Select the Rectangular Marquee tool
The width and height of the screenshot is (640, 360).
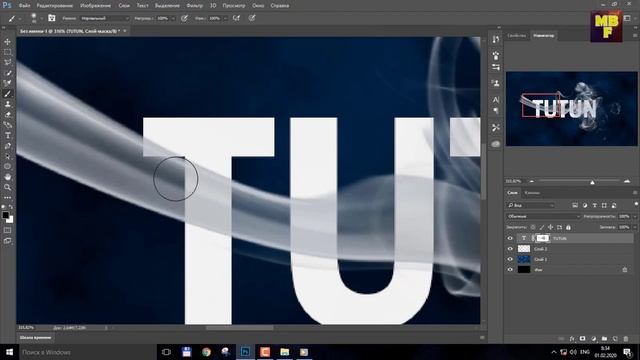(x=7, y=52)
